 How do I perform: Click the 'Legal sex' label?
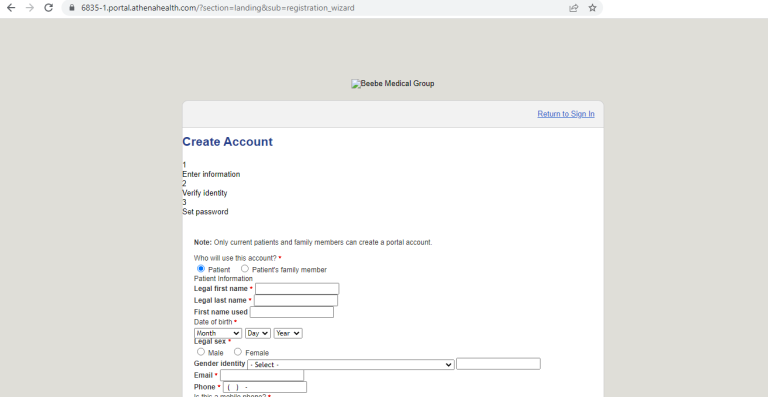pos(210,341)
